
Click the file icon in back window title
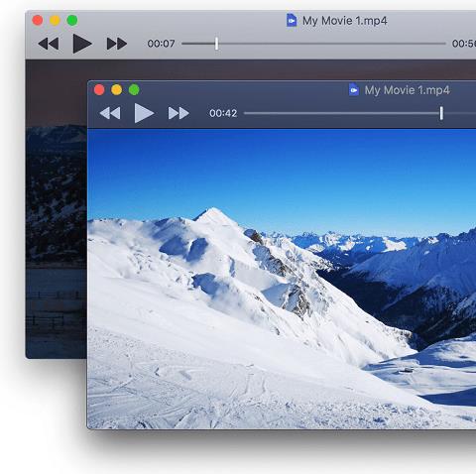coord(292,20)
